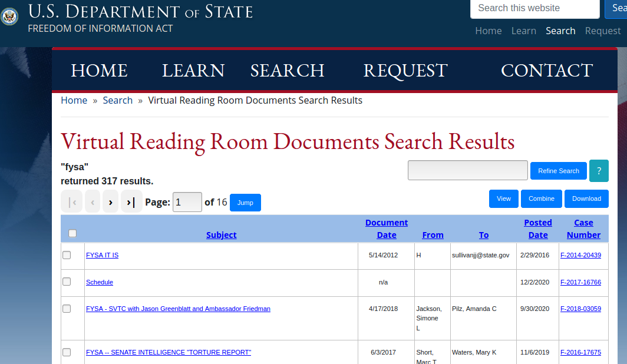Click the Department of State seal logo

pos(9,16)
